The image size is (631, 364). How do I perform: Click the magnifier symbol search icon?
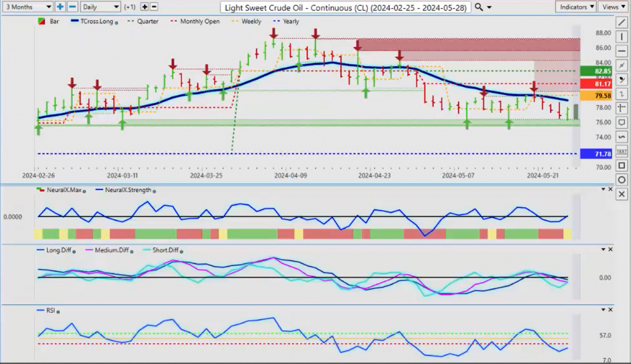(479, 7)
